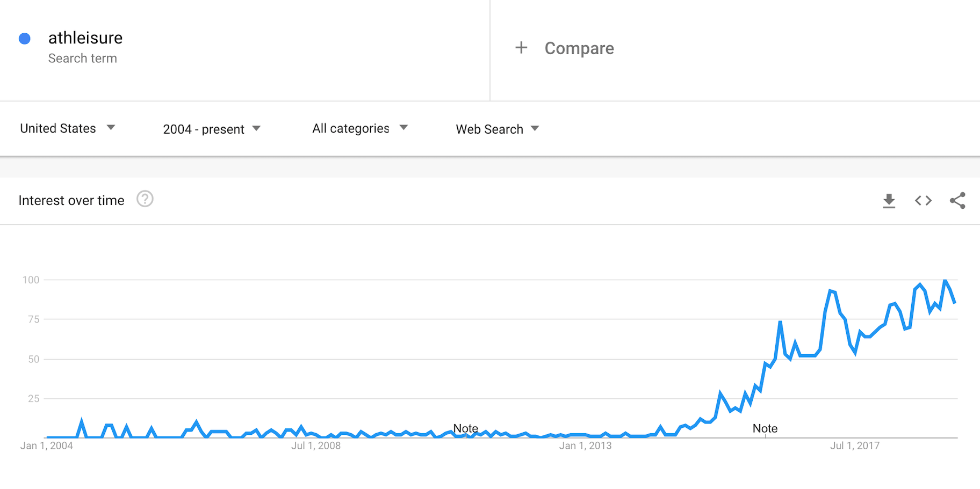Screen dimensions: 980x489
Task: Open the Interest over time help tooltip
Action: 145,199
